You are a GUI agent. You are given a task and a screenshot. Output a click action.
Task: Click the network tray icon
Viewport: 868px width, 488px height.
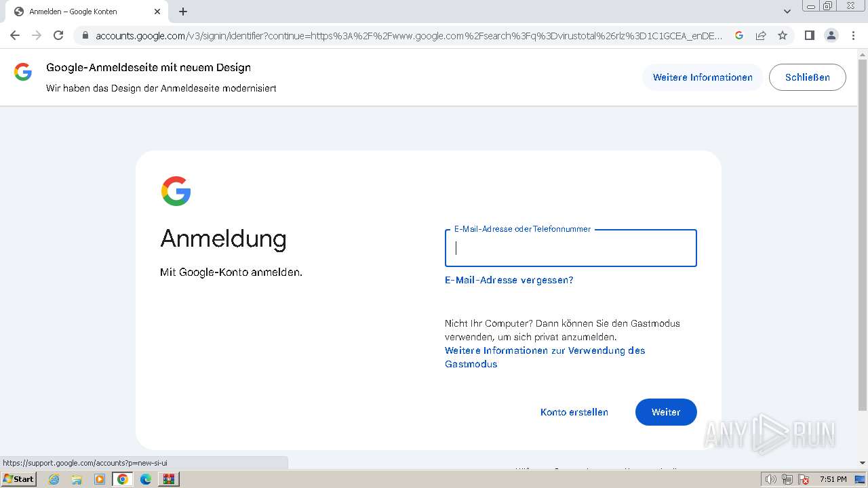click(x=787, y=479)
